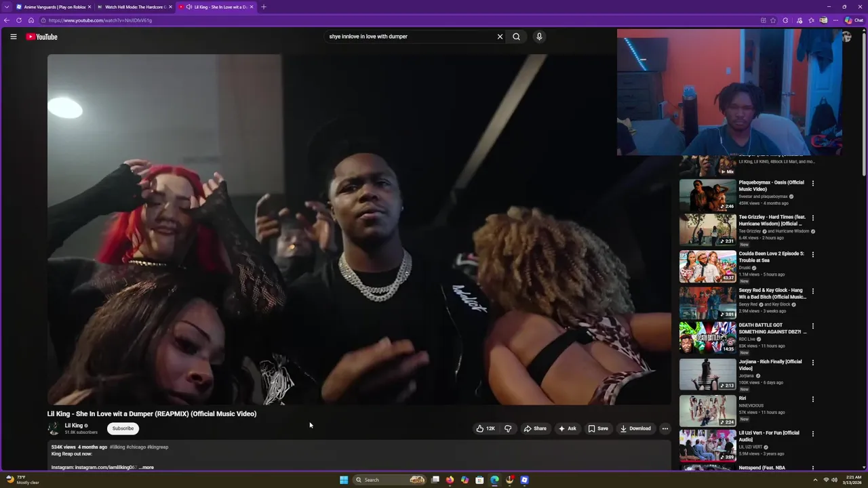Open Tee Grizzley Hard Times thumbnail
Screen dimensions: 868x488
click(707, 230)
